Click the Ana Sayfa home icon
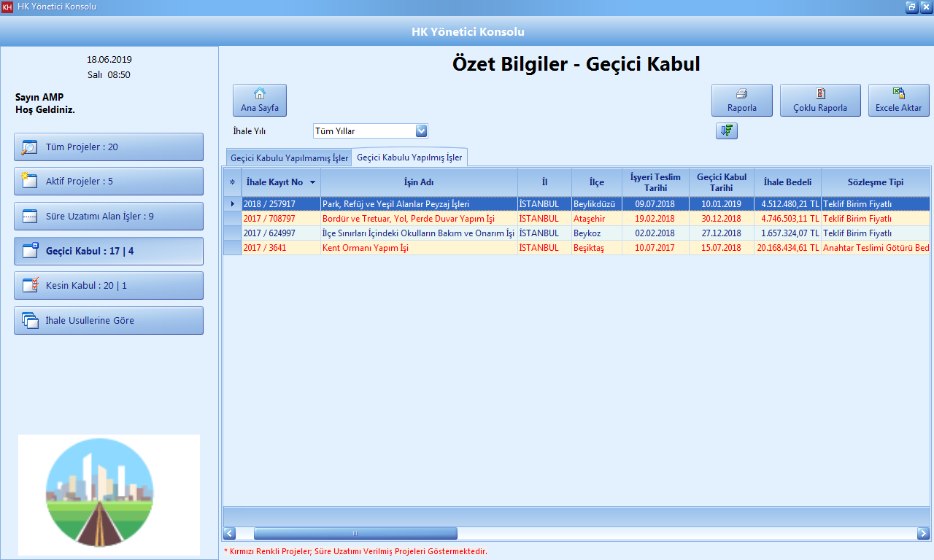The width and height of the screenshot is (934, 560). pyautogui.click(x=259, y=93)
